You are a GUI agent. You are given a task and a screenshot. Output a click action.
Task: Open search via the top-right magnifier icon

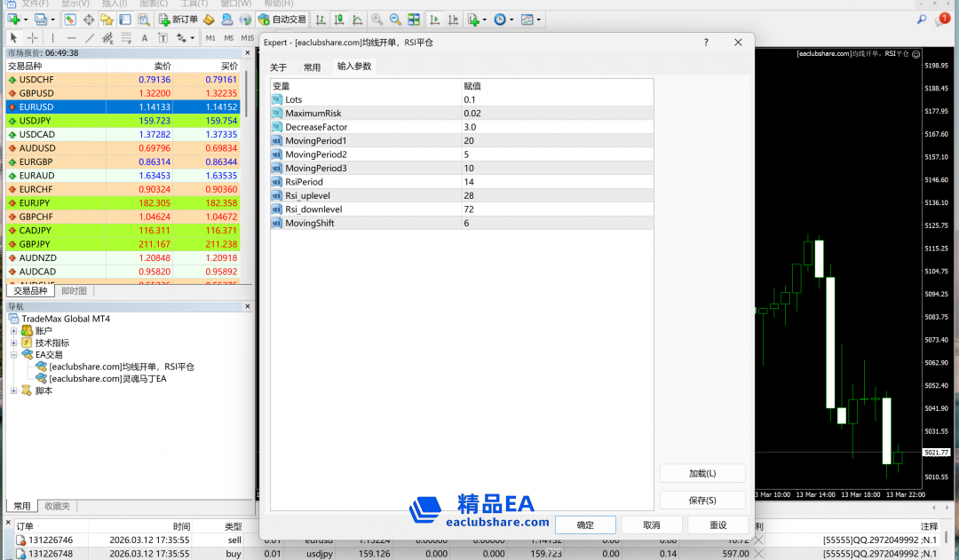(922, 19)
